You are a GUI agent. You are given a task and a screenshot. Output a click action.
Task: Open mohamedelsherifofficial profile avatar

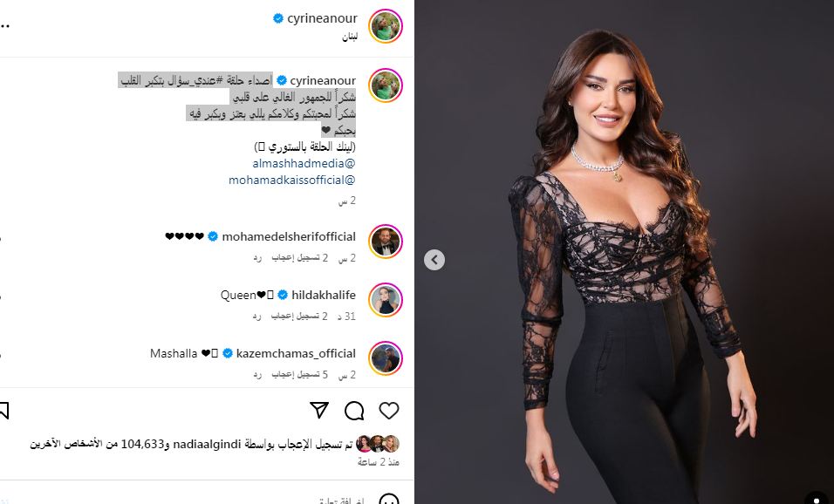coord(386,242)
